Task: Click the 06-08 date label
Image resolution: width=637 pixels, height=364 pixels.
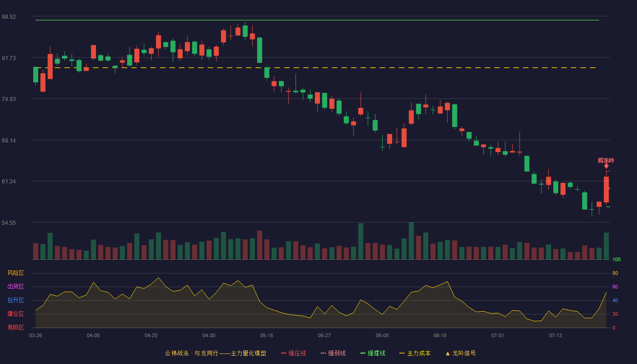Action: click(x=382, y=335)
